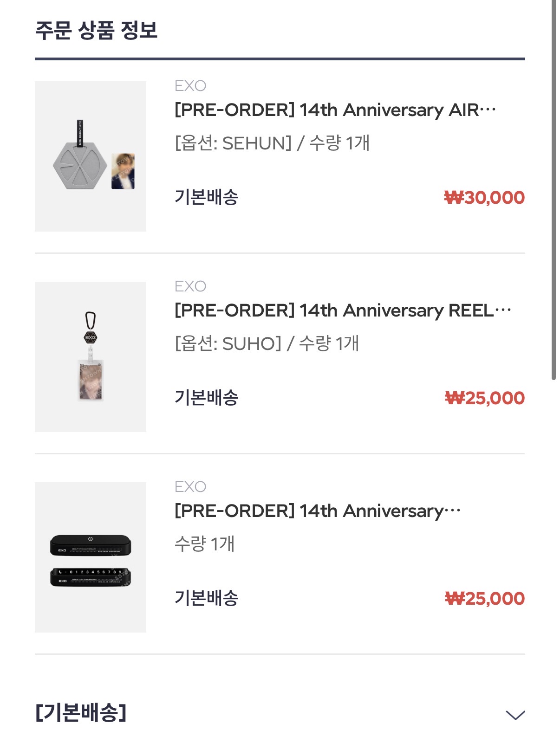Open the 14th Anniversary AIR product title
This screenshot has width=560, height=756.
click(335, 110)
